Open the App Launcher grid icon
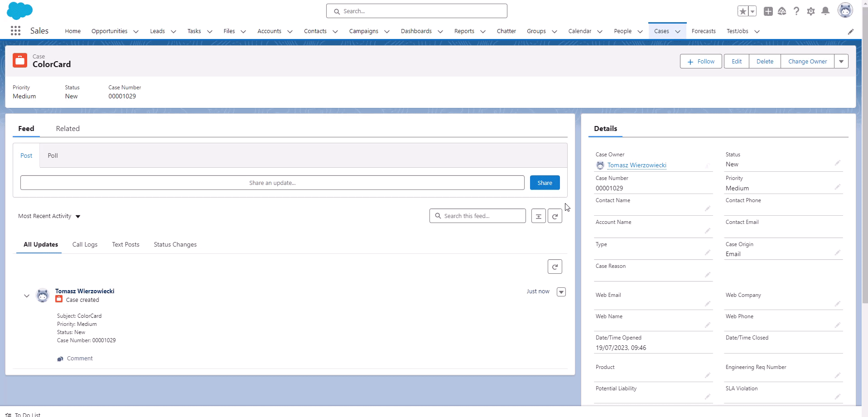The width and height of the screenshot is (868, 417). 15,31
